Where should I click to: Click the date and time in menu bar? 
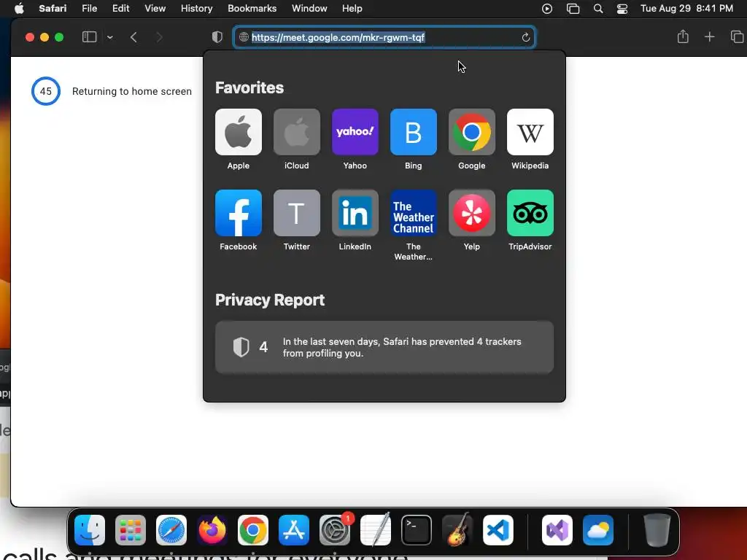(x=686, y=9)
